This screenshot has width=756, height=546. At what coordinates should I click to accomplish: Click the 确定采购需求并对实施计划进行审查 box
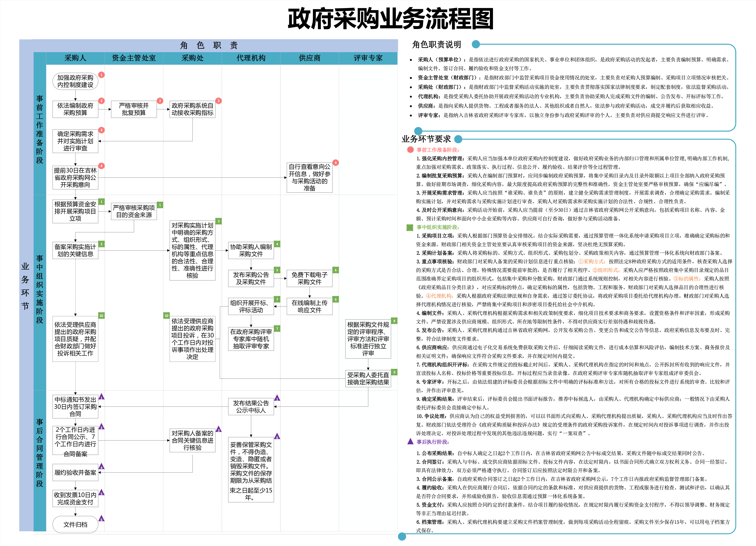(x=75, y=141)
